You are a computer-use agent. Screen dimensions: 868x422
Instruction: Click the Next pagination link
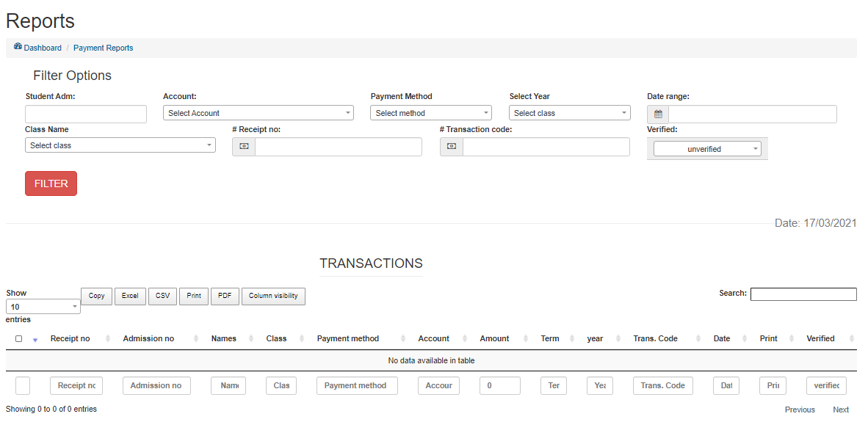tap(840, 410)
